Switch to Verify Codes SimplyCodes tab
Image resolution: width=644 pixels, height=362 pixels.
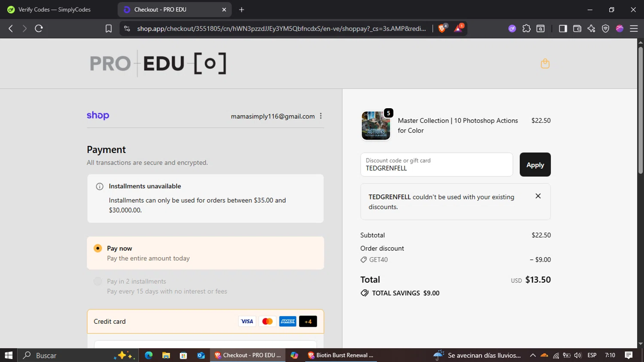55,9
